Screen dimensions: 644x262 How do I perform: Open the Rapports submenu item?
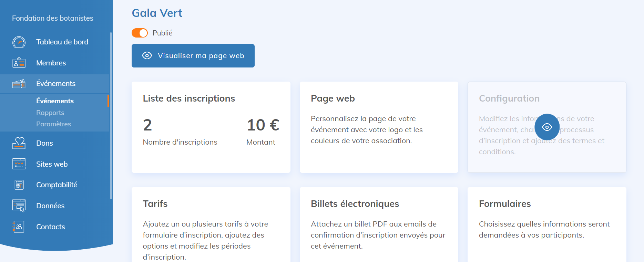click(x=50, y=113)
